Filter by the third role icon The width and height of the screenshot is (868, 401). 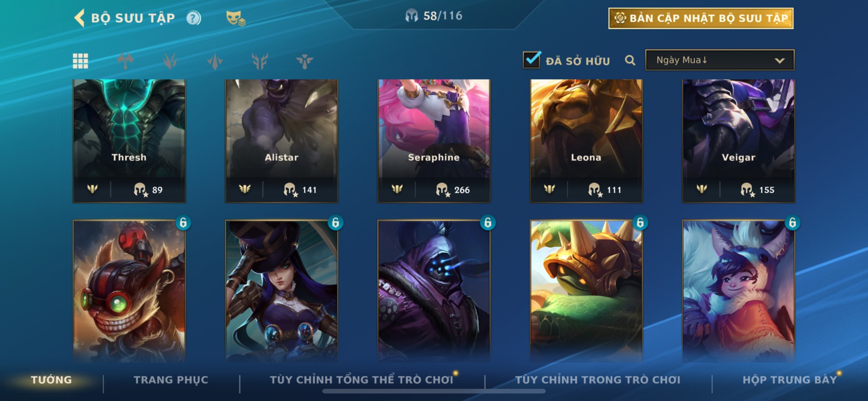tap(215, 60)
